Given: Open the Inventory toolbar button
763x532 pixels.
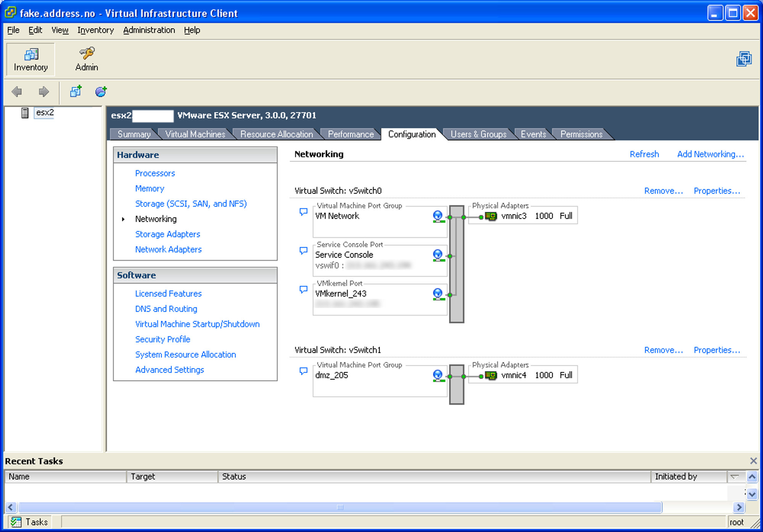Looking at the screenshot, I should 31,59.
